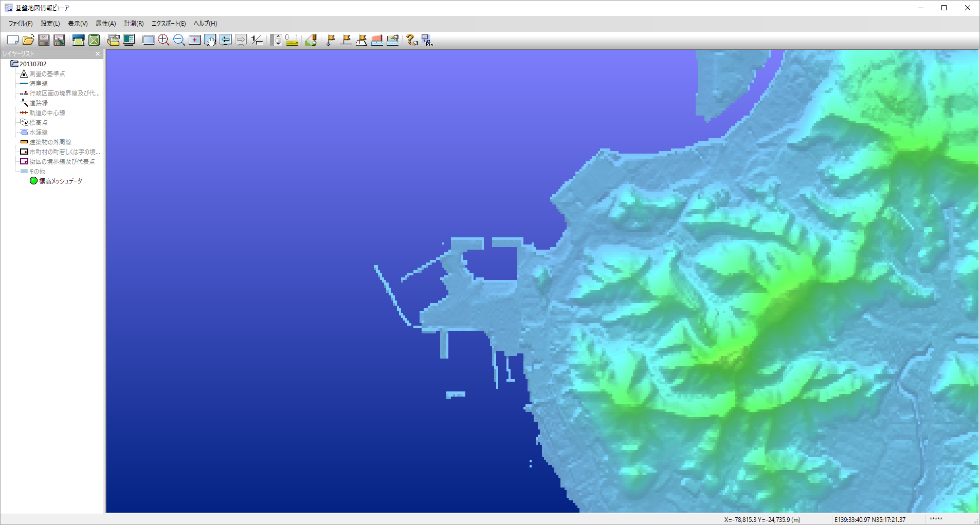Image resolution: width=980 pixels, height=525 pixels.
Task: Open the エクスポート(E) menu
Action: click(x=169, y=24)
